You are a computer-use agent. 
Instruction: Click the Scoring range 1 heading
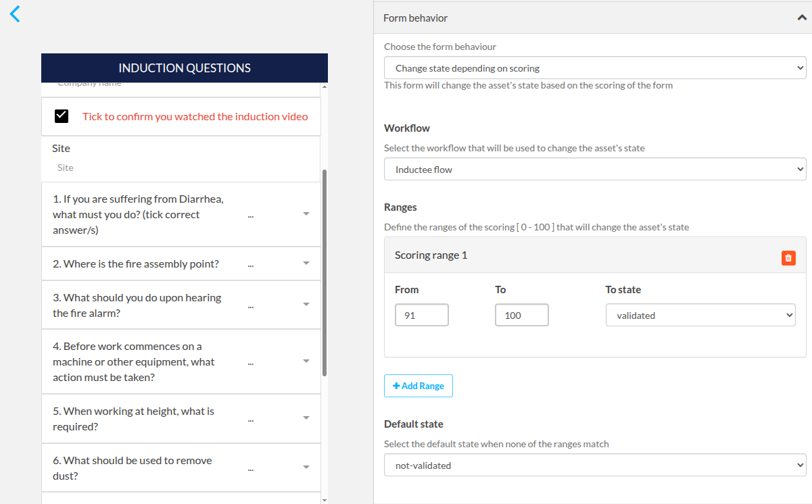click(x=431, y=255)
